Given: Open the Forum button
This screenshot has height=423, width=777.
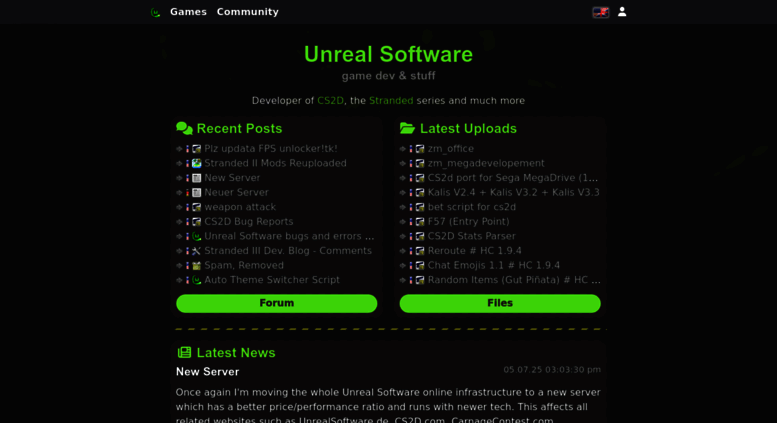Looking at the screenshot, I should click(x=277, y=303).
